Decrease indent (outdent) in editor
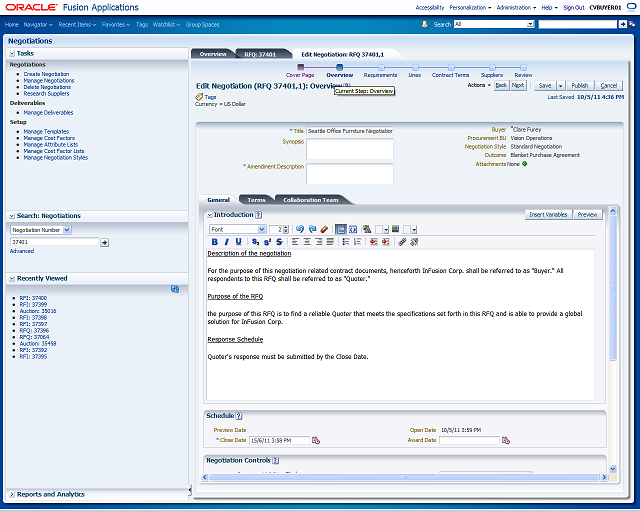The image size is (640, 512). click(x=373, y=242)
